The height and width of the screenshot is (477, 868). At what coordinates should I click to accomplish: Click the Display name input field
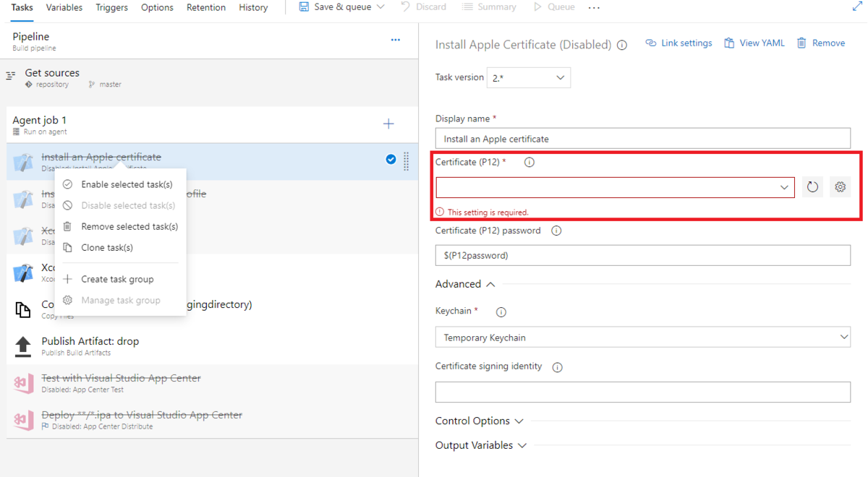(x=642, y=139)
